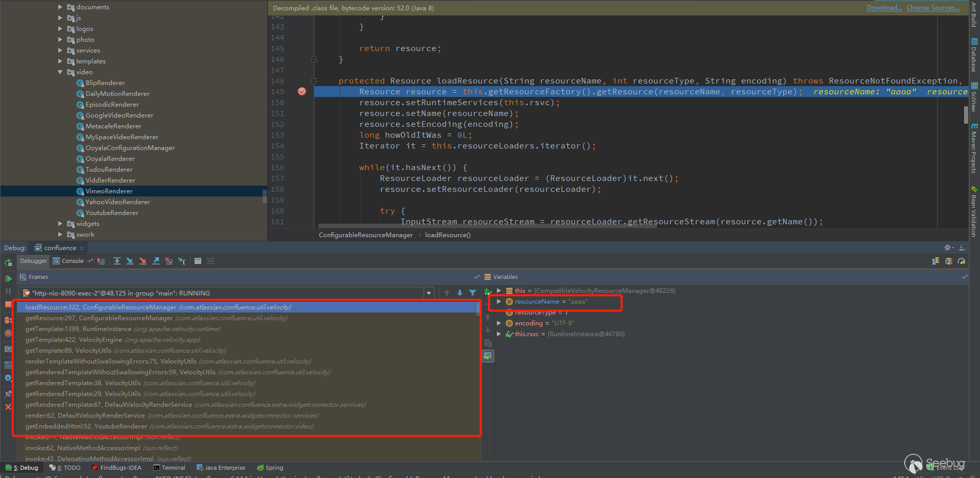Expand the widgets folder
This screenshot has height=478, width=980.
(x=60, y=224)
